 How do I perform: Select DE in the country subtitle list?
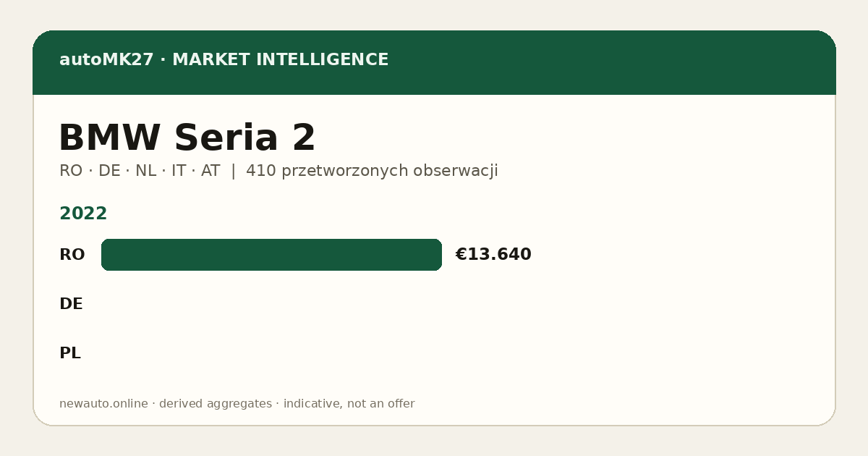109,171
